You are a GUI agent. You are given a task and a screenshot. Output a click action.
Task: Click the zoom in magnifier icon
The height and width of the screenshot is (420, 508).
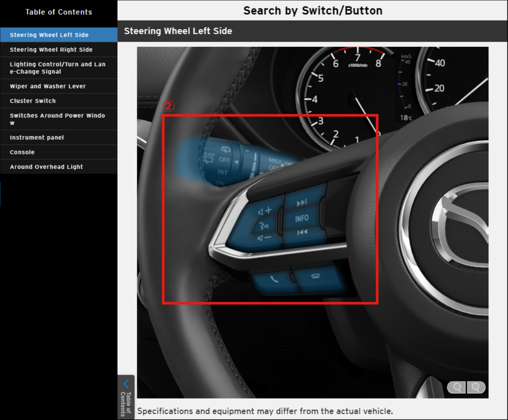(x=476, y=387)
